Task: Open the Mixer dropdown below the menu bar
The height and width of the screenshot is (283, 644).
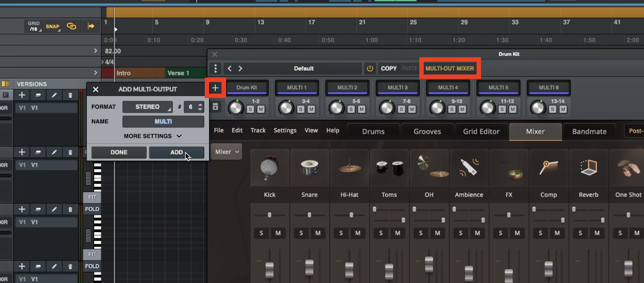Action: click(226, 152)
